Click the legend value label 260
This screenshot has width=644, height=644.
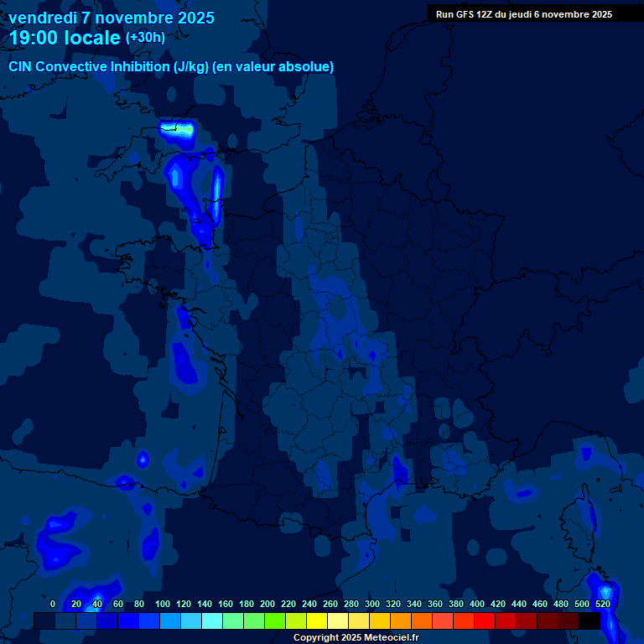(x=330, y=604)
